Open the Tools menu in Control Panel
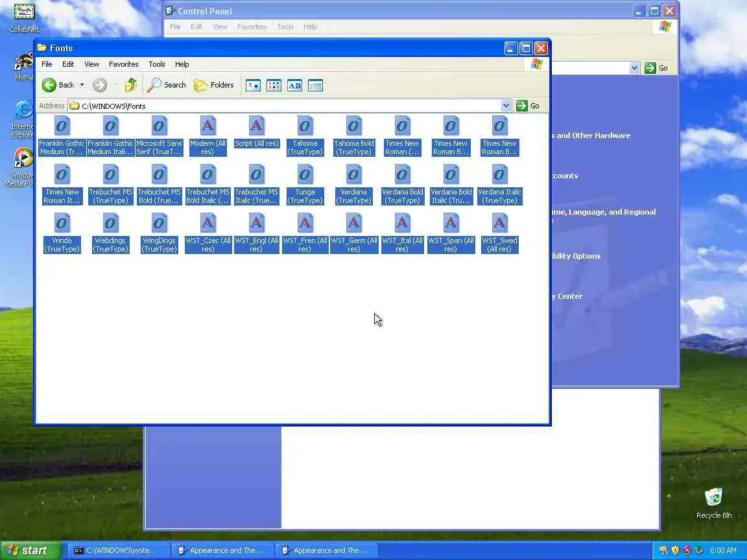This screenshot has height=560, width=747. (x=285, y=27)
